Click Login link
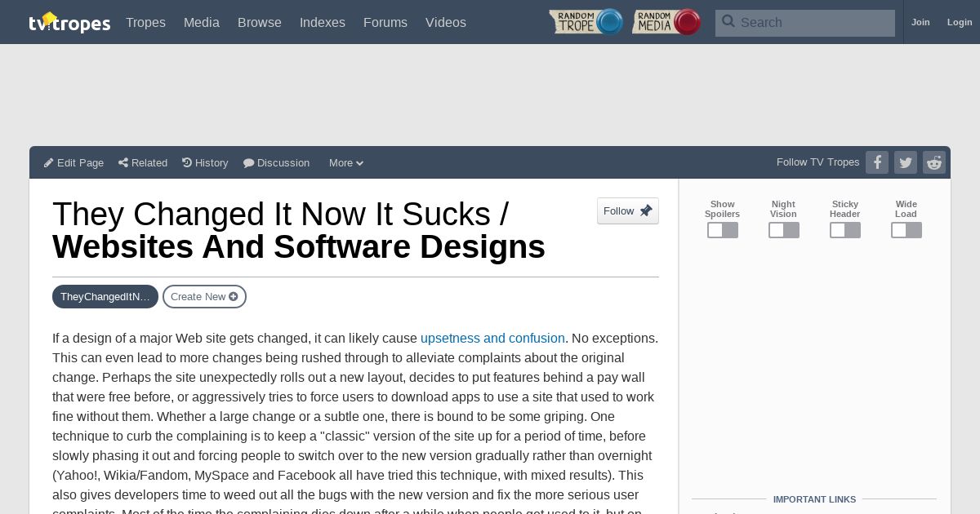This screenshot has width=980, height=514. (960, 22)
